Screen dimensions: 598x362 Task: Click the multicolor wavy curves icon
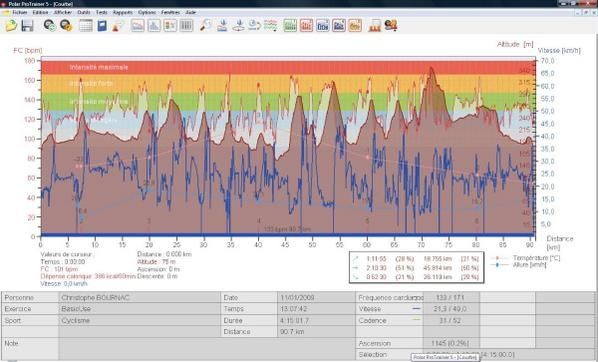pyautogui.click(x=270, y=26)
